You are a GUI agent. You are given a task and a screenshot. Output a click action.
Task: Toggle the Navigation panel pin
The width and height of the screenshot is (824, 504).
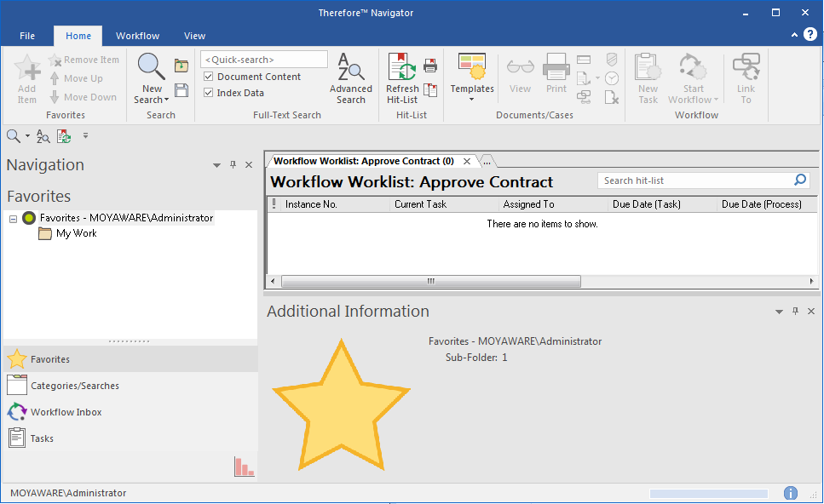pyautogui.click(x=232, y=164)
